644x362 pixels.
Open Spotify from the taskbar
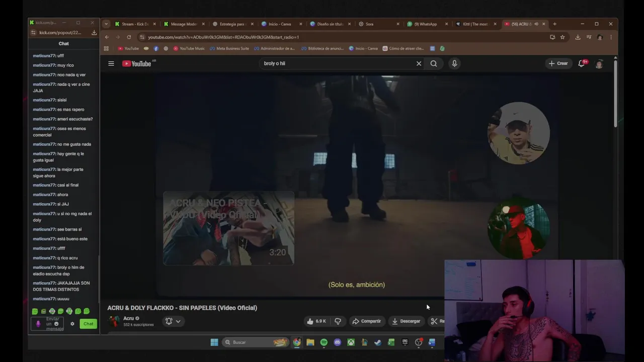[324, 342]
